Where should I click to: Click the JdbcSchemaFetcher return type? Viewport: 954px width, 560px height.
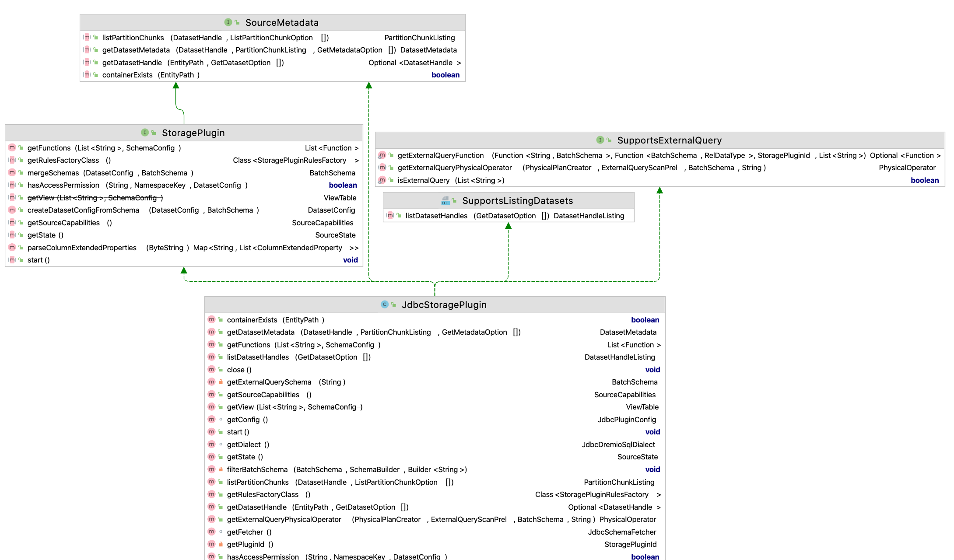(622, 532)
